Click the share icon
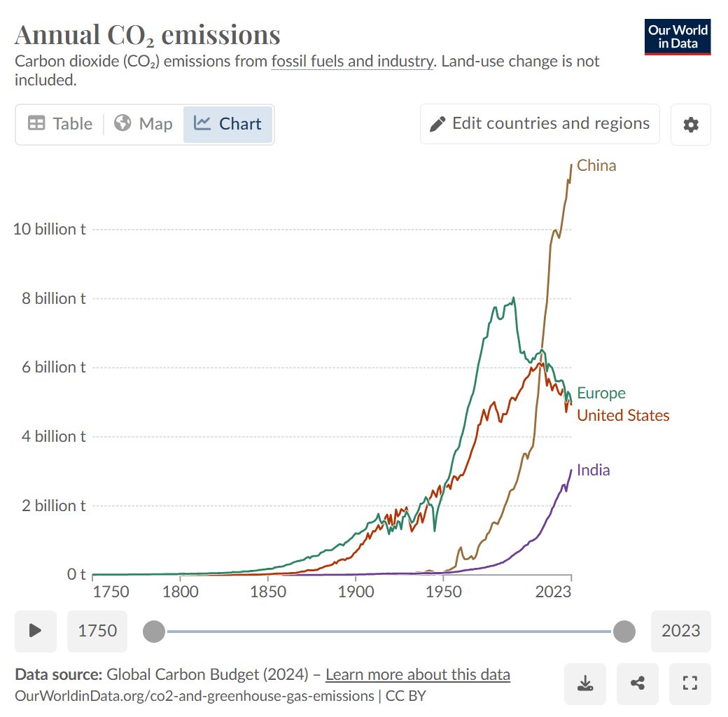The width and height of the screenshot is (728, 717). point(637,683)
